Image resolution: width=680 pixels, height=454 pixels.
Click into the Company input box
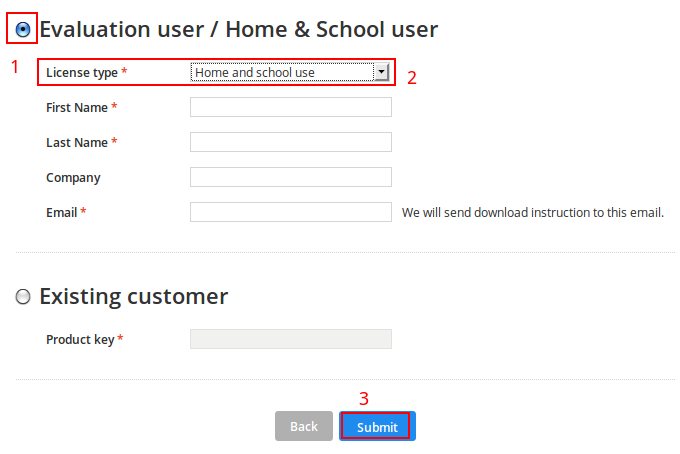tap(291, 177)
